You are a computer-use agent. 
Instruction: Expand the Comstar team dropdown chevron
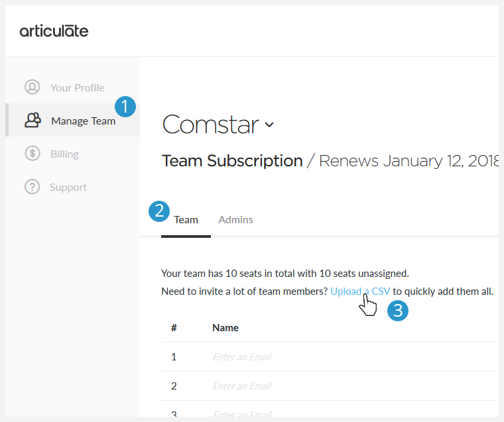269,125
